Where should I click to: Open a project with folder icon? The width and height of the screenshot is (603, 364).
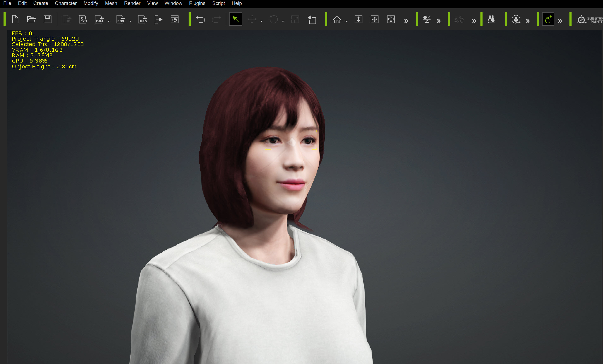pyautogui.click(x=31, y=19)
